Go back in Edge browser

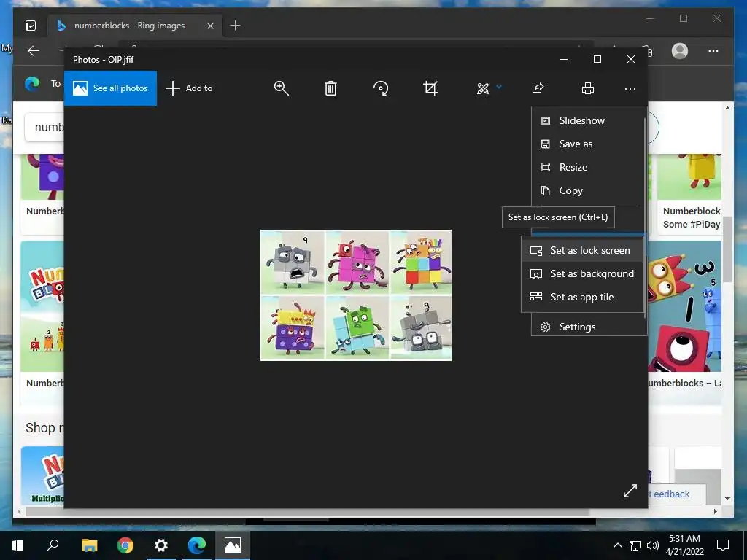click(x=34, y=51)
